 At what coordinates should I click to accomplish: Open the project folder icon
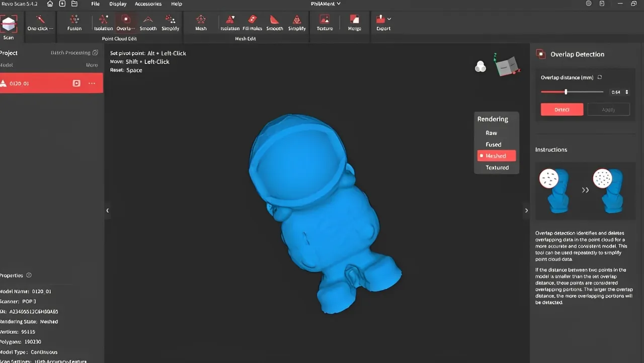(x=74, y=4)
